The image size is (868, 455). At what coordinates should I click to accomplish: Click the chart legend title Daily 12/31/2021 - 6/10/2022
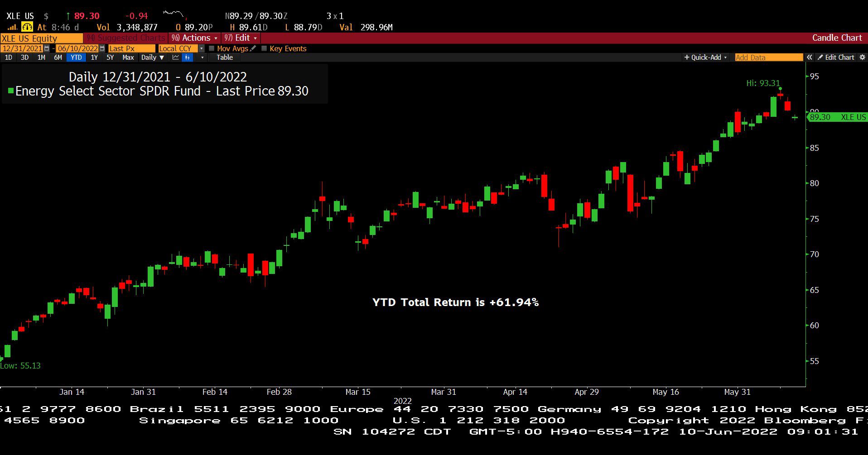pos(158,77)
